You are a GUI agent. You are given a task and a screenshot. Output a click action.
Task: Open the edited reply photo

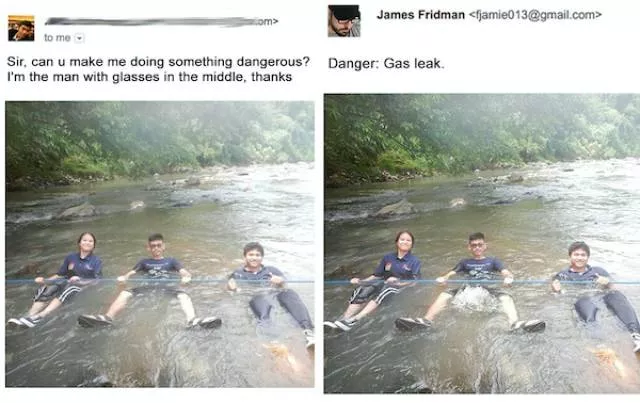482,244
